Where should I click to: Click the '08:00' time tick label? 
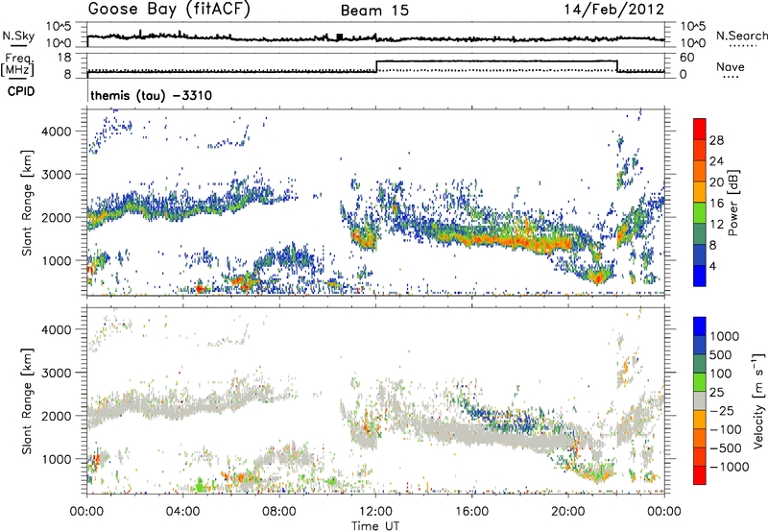(279, 512)
